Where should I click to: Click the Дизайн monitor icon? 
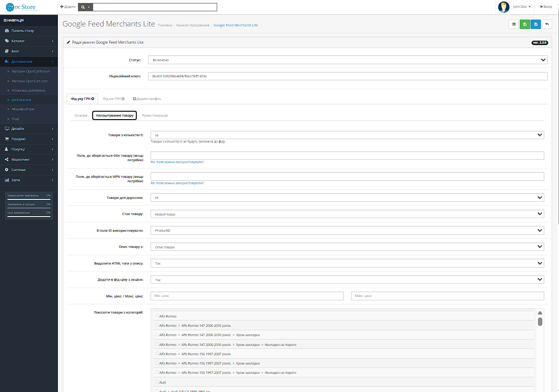point(6,129)
